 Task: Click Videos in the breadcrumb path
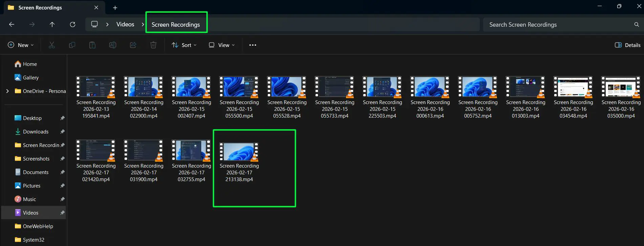(x=125, y=24)
